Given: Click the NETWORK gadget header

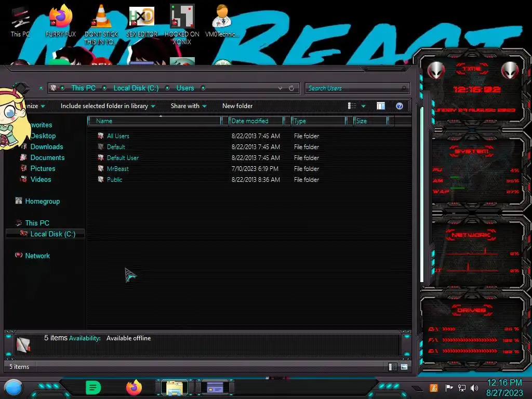Looking at the screenshot, I should tap(471, 235).
